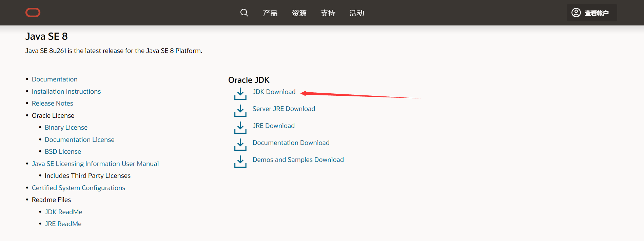Open the JDK ReadMe link

[63, 212]
